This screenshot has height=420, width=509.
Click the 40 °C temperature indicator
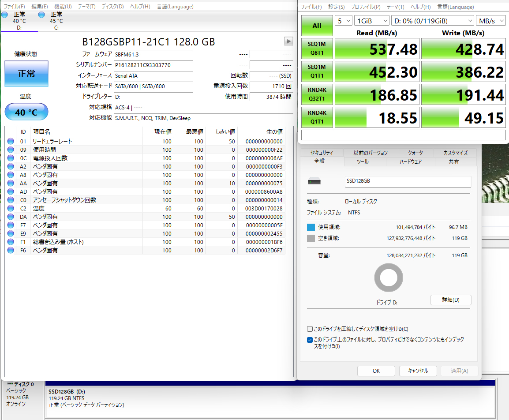pyautogui.click(x=26, y=112)
